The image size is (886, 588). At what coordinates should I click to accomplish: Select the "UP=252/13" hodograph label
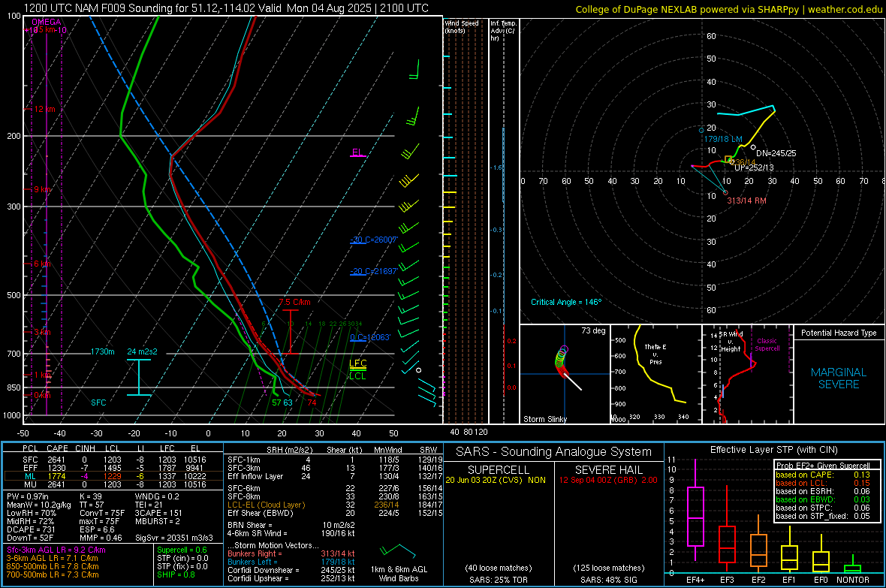coord(754,168)
